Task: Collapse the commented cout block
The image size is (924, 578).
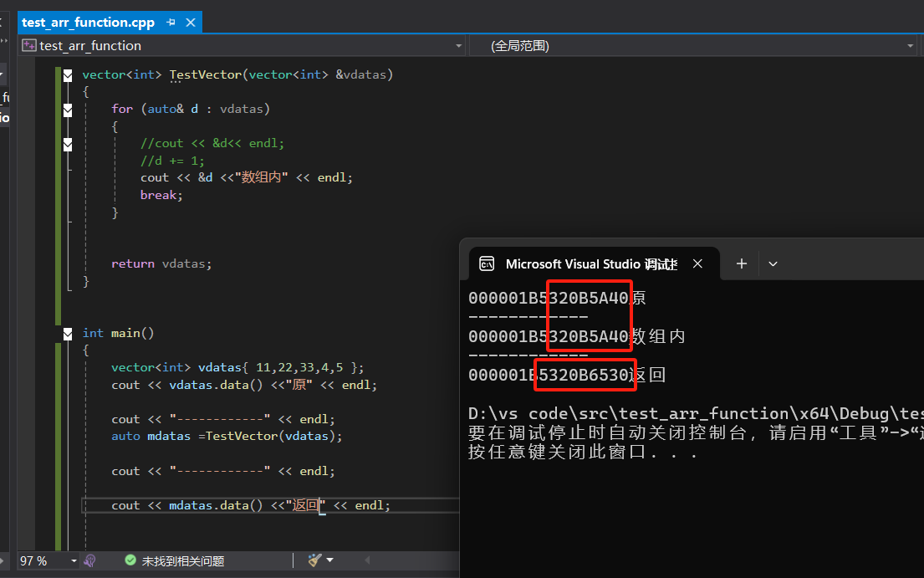Action: tap(68, 144)
